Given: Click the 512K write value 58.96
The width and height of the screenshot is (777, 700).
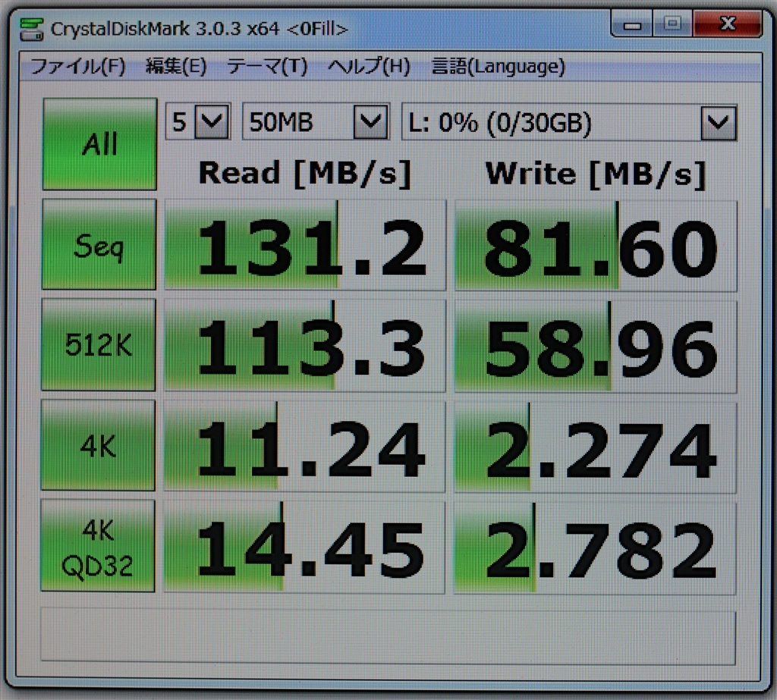Looking at the screenshot, I should 596,347.
